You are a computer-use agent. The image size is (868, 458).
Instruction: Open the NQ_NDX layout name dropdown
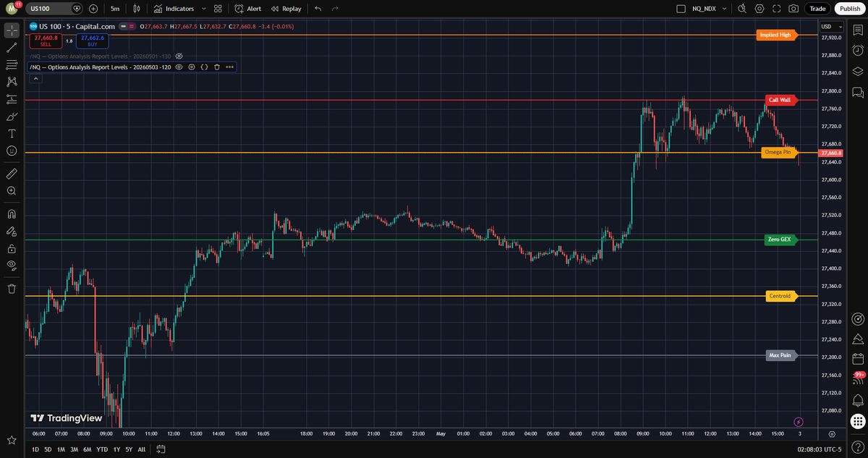click(x=710, y=9)
